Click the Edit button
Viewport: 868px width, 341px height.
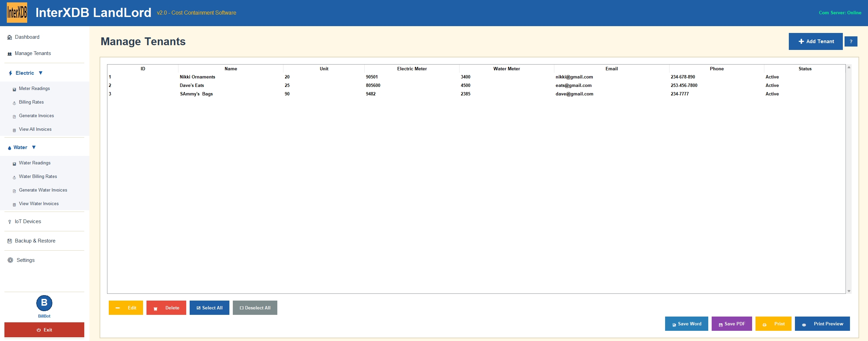click(126, 308)
